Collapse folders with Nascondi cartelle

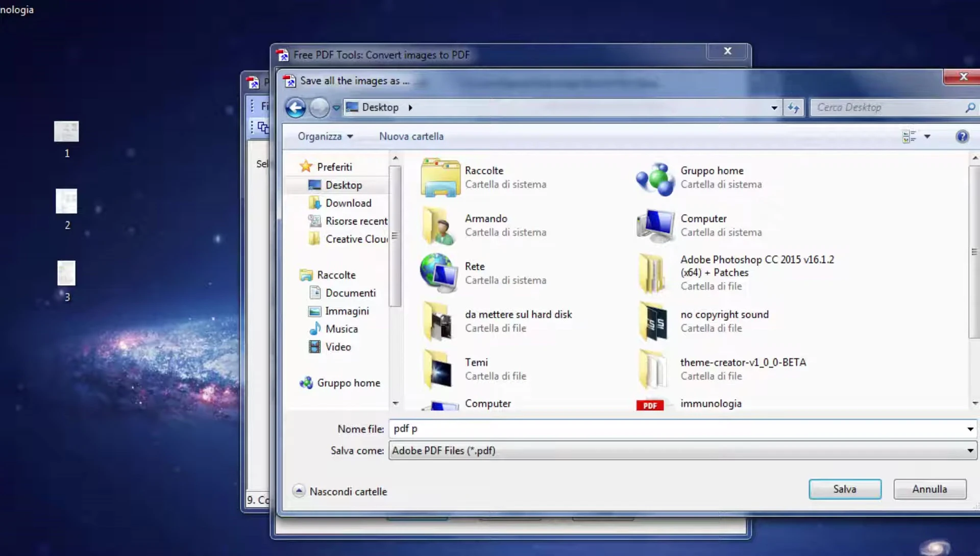340,491
